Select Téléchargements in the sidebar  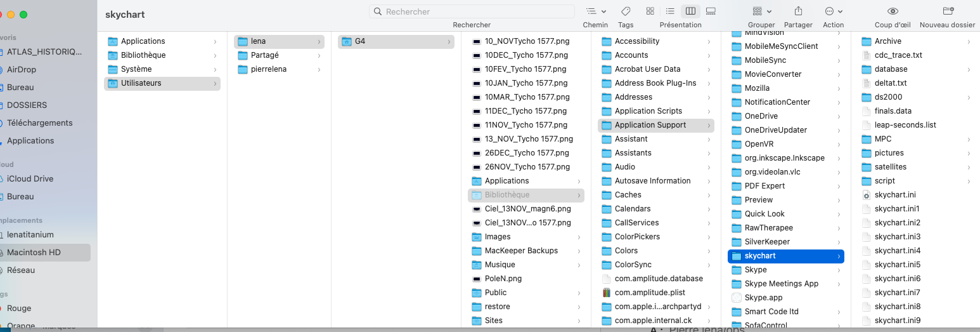39,123
